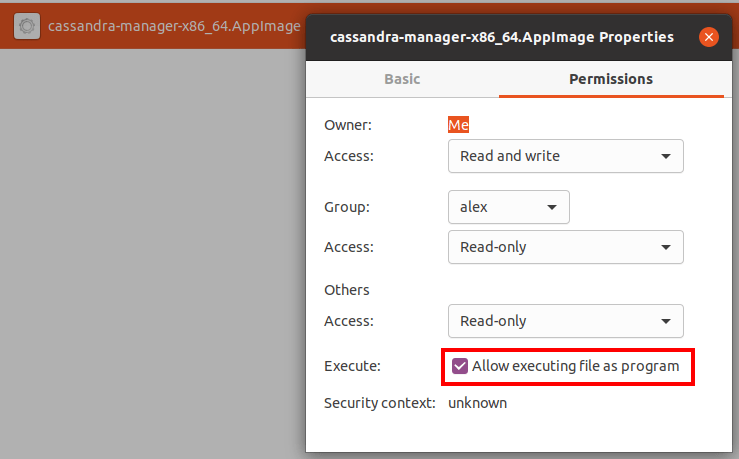Click the Security context 'unknown' value
This screenshot has width=739, height=459.
coord(477,403)
